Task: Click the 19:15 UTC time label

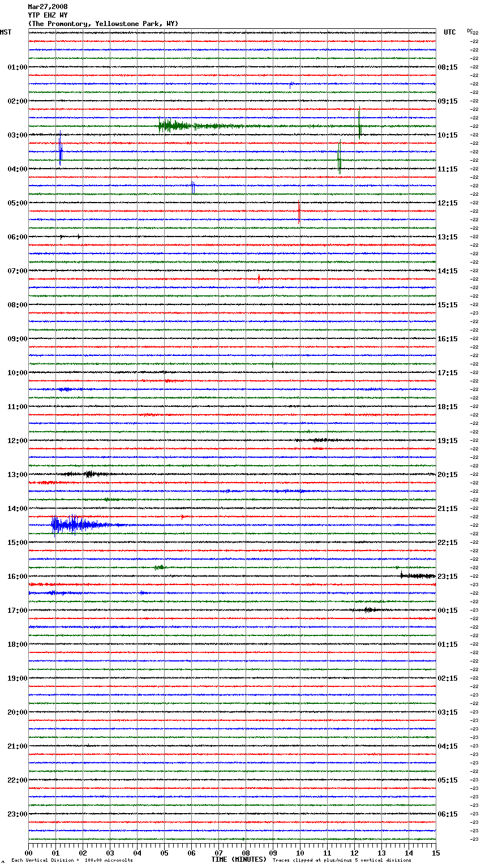Action: tap(448, 441)
